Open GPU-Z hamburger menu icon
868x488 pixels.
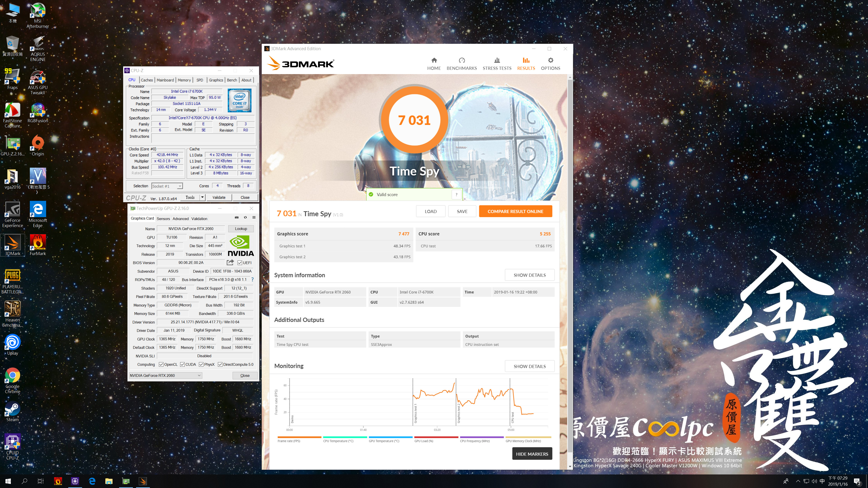pos(254,218)
